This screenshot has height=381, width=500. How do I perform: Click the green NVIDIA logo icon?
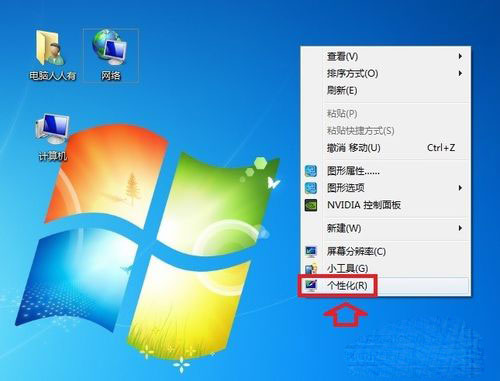(311, 205)
